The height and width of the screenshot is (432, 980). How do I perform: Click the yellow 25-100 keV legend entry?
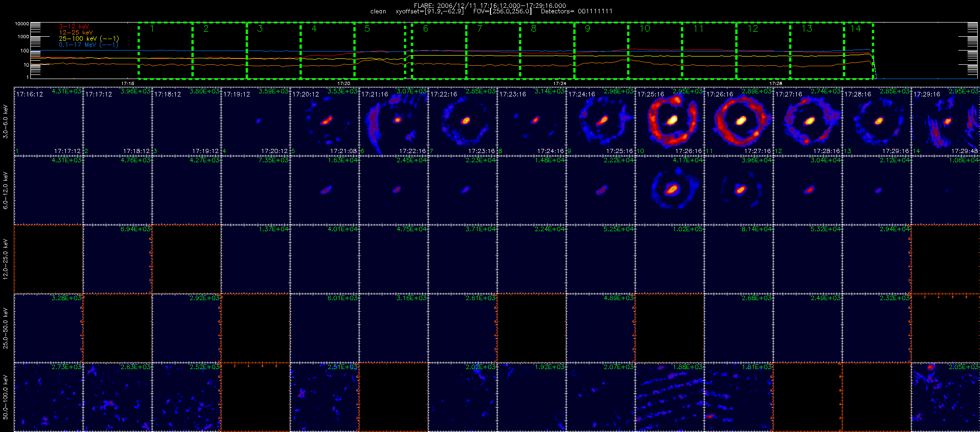pyautogui.click(x=89, y=39)
